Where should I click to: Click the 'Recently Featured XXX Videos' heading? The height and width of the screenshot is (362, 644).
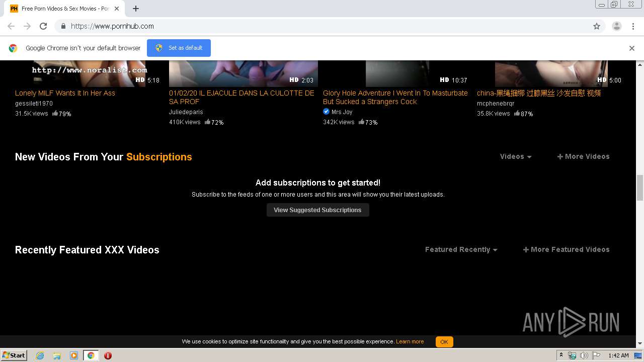[87, 250]
